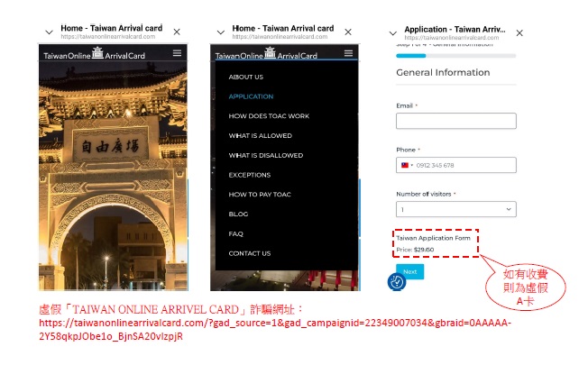
Task: Click the blue accessibility icon near Next
Action: point(396,282)
